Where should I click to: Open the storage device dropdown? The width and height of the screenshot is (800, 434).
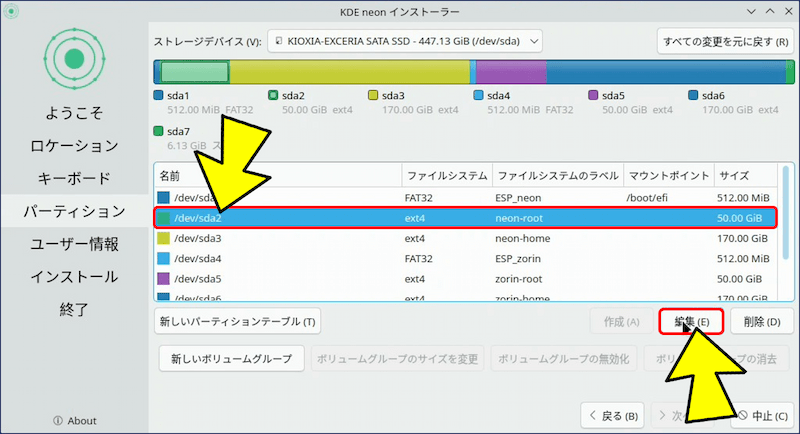405,41
